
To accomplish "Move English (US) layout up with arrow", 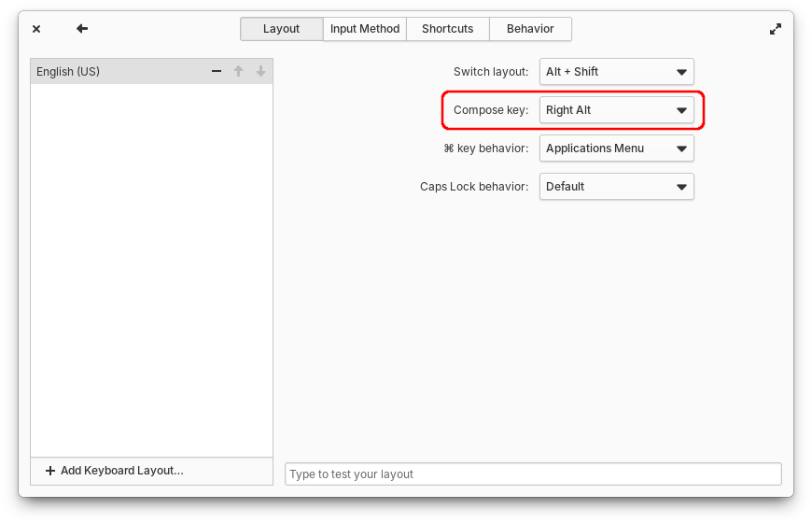I will 238,71.
